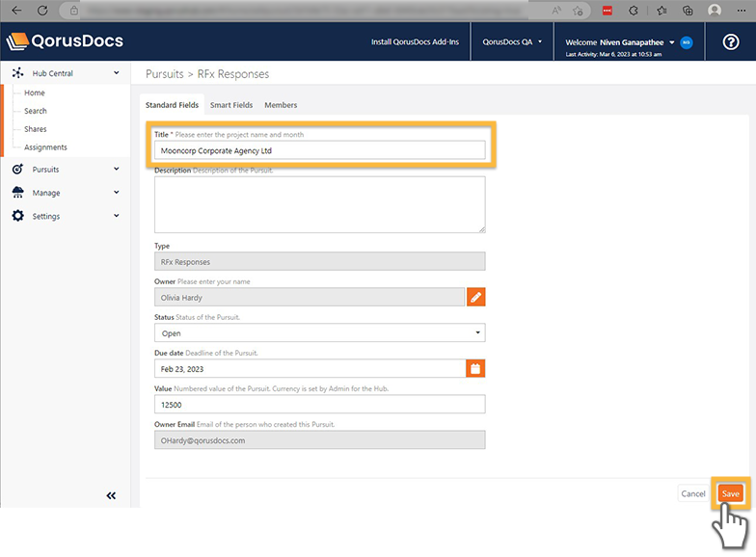
Task: Click the Last Activity timestamp text
Action: click(x=613, y=54)
